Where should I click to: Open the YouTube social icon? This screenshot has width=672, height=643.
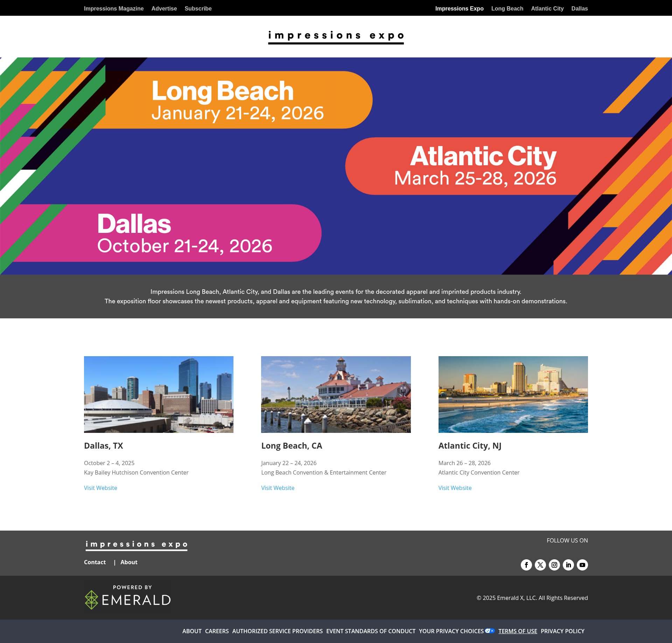pos(582,565)
